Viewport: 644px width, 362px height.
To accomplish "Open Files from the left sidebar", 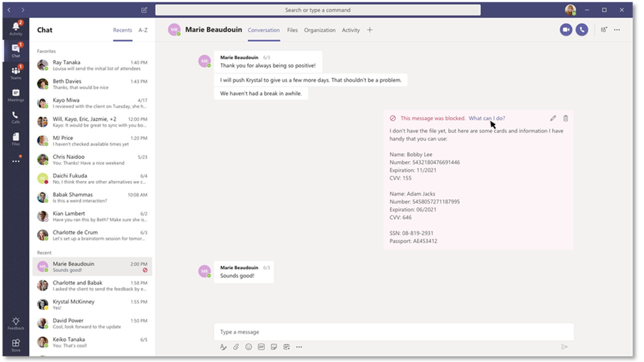I will pos(15,138).
